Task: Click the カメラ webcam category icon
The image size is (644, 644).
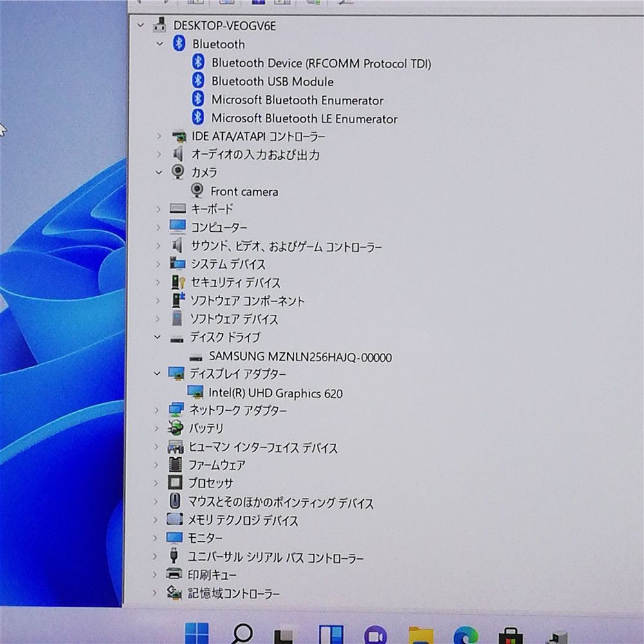Action: [178, 172]
